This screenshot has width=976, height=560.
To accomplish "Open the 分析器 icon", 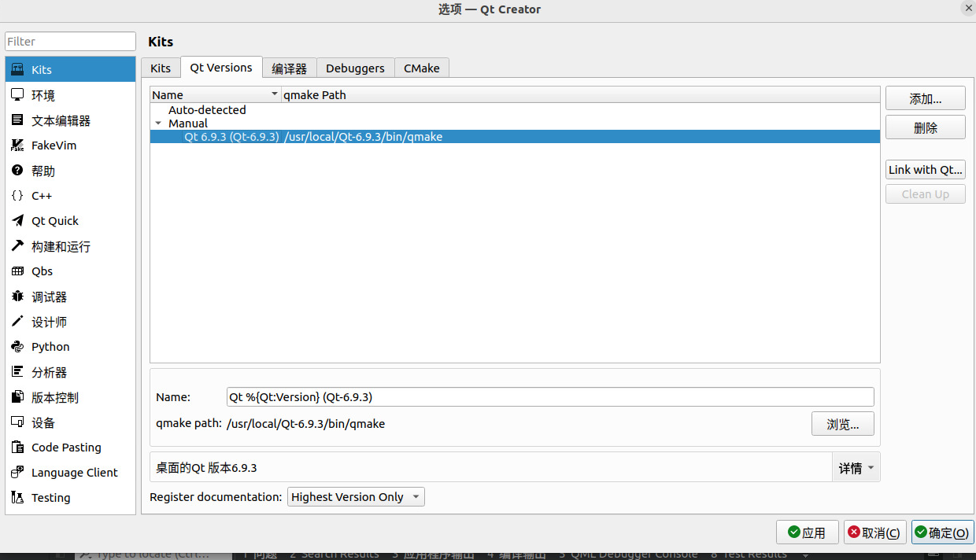I will pyautogui.click(x=17, y=371).
